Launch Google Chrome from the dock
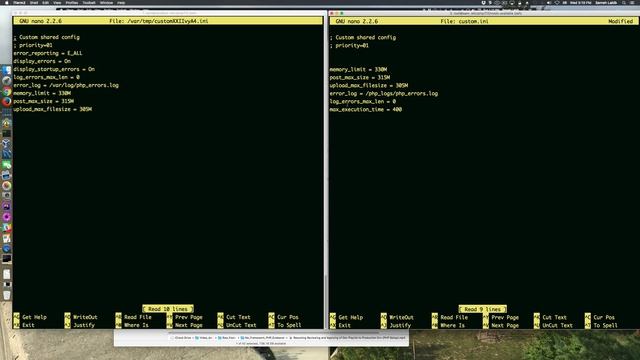This screenshot has height=360, width=640. (7, 91)
